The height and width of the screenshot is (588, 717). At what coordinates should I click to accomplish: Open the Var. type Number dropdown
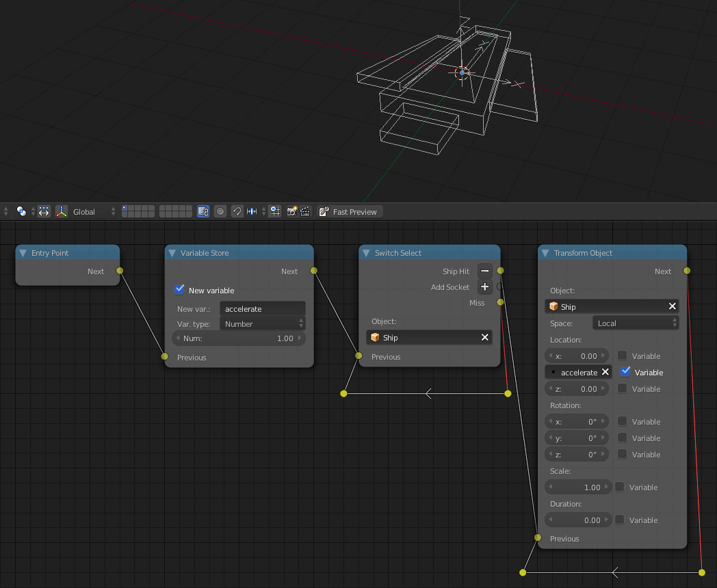click(x=262, y=324)
